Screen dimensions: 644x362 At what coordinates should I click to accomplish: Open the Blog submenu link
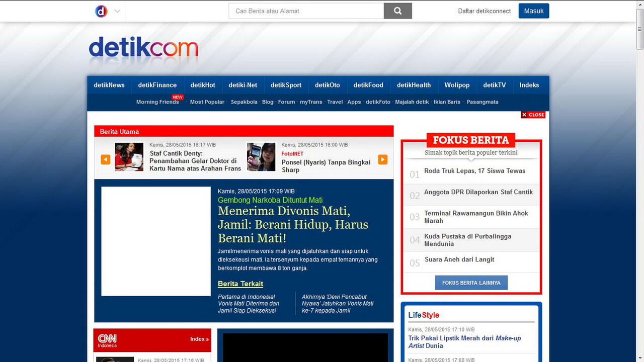(268, 102)
